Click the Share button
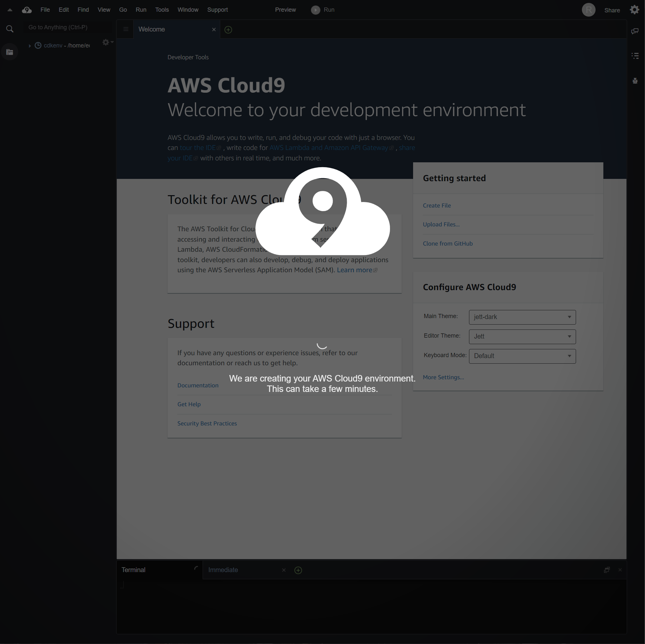The width and height of the screenshot is (645, 644). [x=612, y=10]
